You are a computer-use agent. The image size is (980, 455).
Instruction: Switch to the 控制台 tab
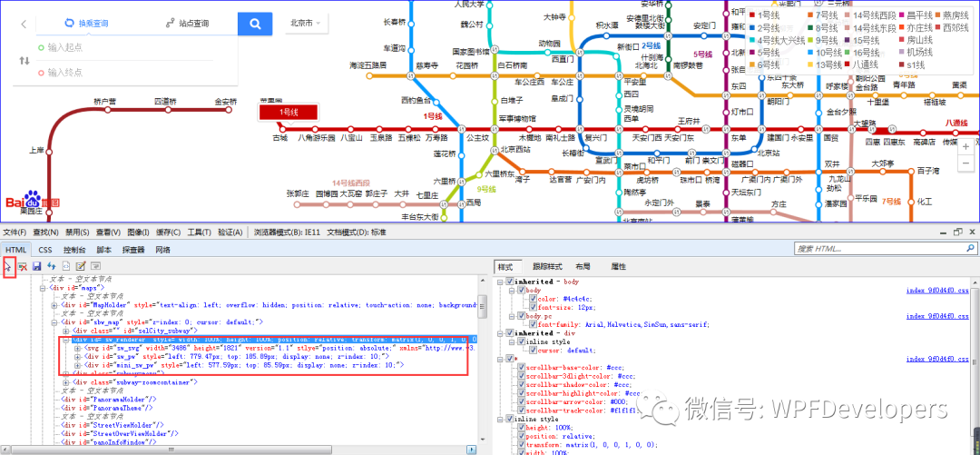point(73,249)
